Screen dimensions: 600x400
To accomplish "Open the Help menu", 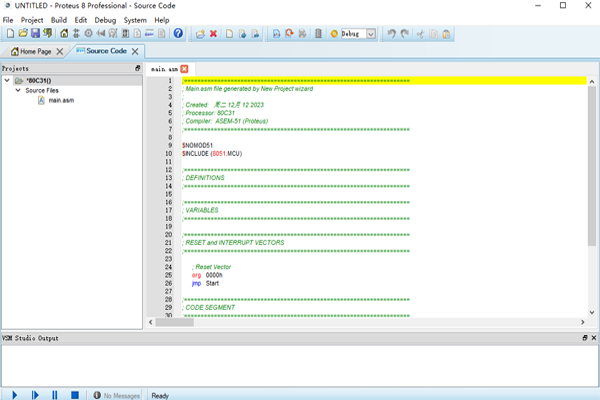I will coord(162,20).
